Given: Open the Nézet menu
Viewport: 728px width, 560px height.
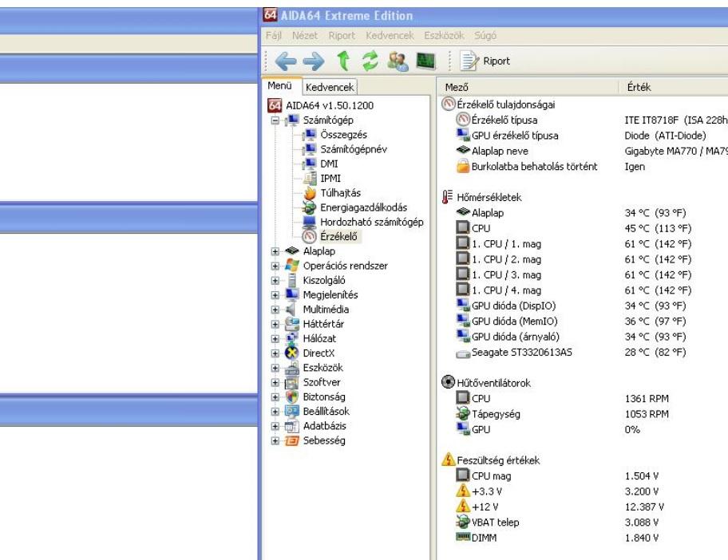Looking at the screenshot, I should point(305,35).
